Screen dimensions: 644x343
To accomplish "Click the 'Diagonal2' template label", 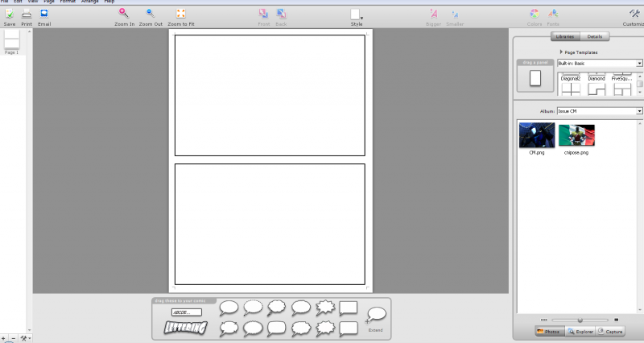I will point(571,78).
